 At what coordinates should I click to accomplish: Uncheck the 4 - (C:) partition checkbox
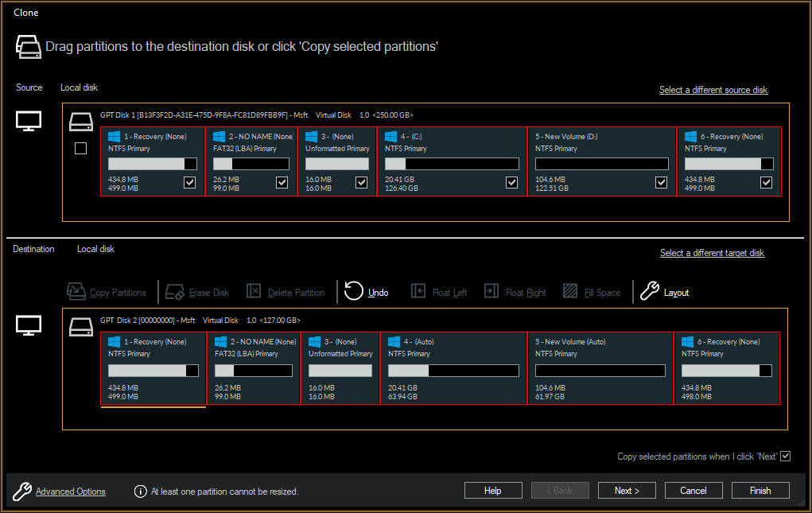point(511,182)
